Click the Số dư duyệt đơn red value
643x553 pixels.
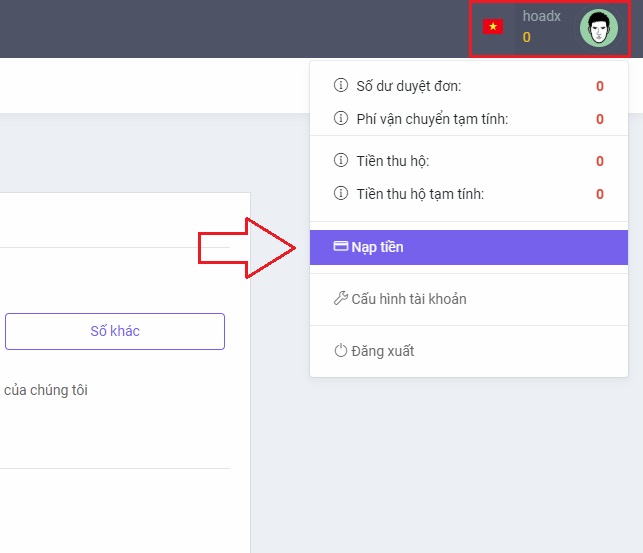[x=600, y=86]
